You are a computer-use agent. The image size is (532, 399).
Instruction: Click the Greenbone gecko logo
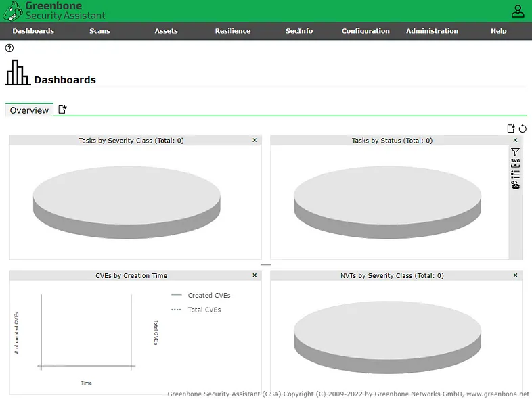pos(13,11)
